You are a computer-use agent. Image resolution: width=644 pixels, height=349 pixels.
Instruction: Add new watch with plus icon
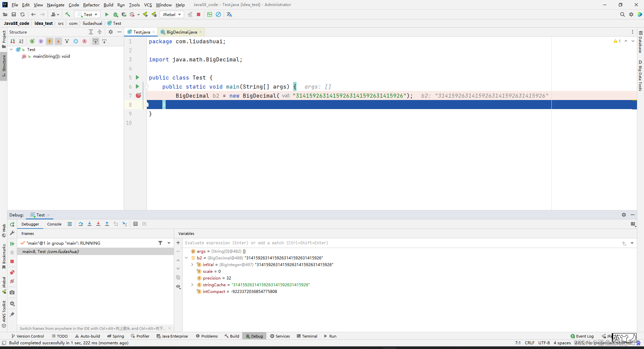(178, 243)
